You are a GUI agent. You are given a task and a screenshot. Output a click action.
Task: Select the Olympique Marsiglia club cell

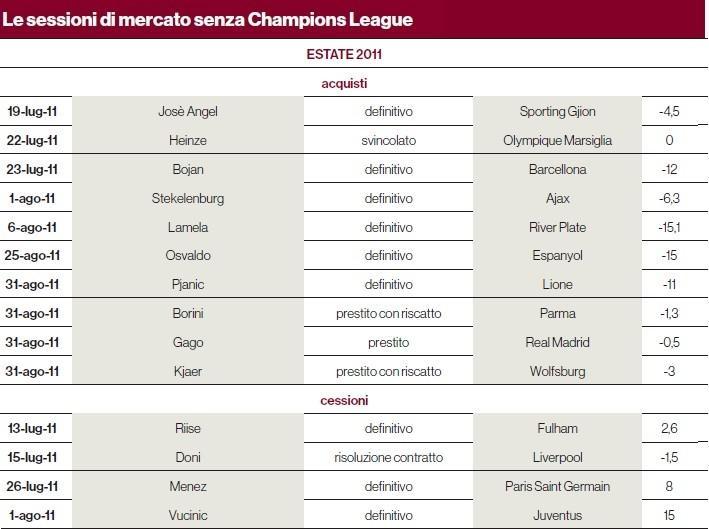point(557,140)
